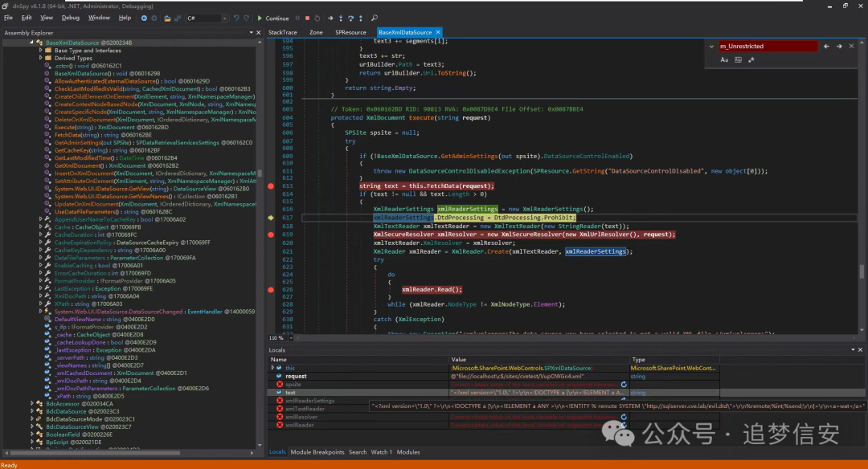This screenshot has width=868, height=469.
Task: Expand the BdcAccessor tree node
Action: tap(31, 404)
